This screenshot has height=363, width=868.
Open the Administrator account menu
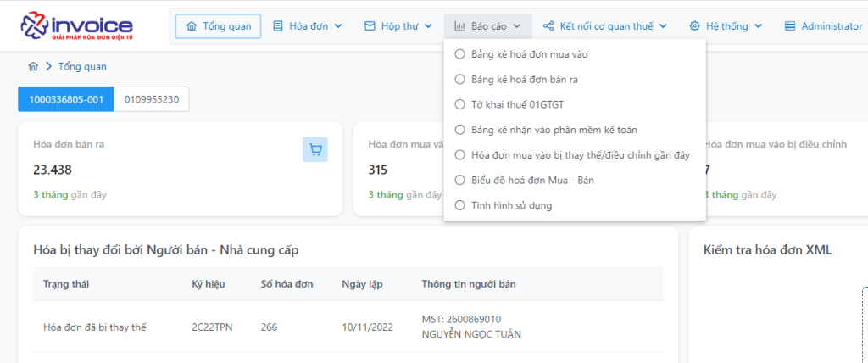(822, 26)
